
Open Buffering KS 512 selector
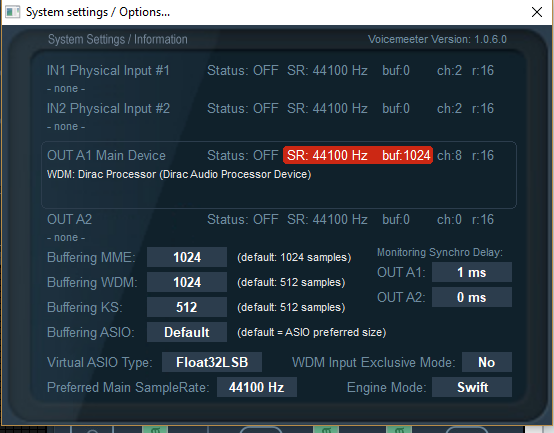[x=187, y=307]
